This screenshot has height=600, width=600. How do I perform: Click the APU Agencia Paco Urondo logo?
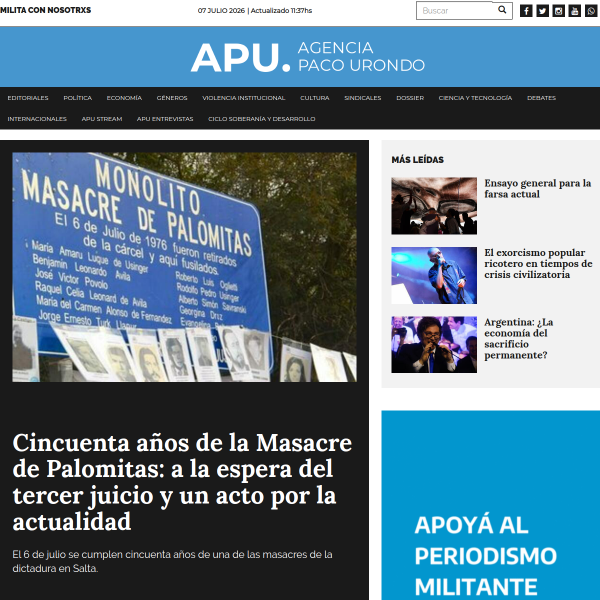coord(308,57)
